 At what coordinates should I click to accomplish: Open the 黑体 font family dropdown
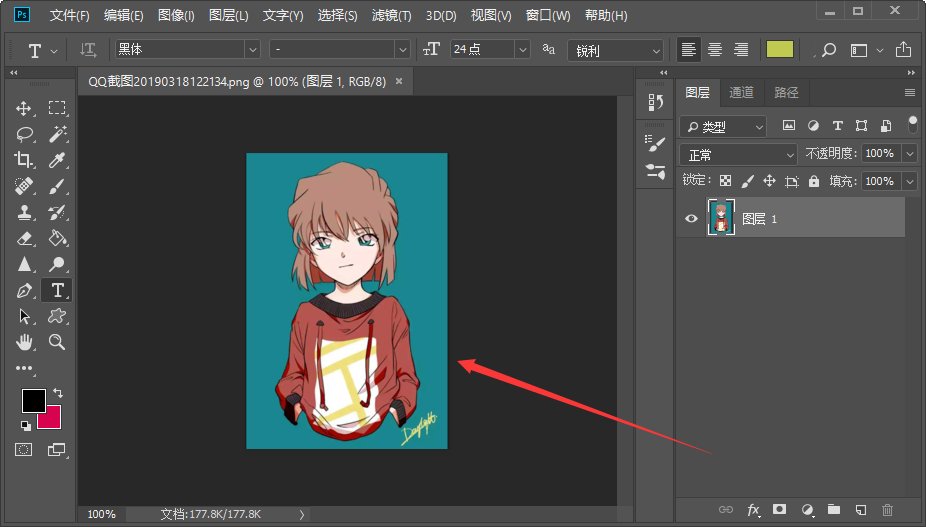(253, 50)
